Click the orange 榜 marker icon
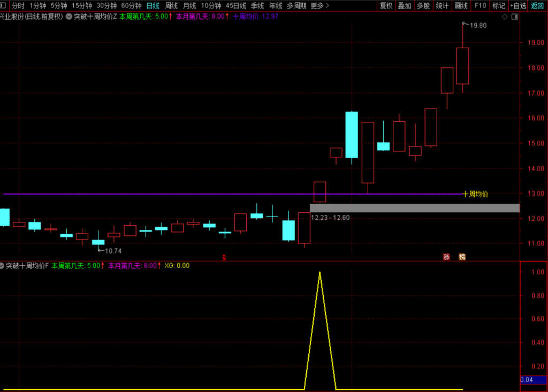Viewport: 548px width, 392px height. tap(462, 257)
